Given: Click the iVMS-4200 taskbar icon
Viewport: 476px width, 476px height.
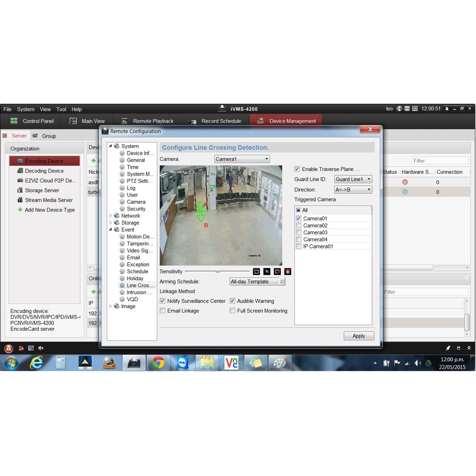Looking at the screenshot, I should (134, 363).
